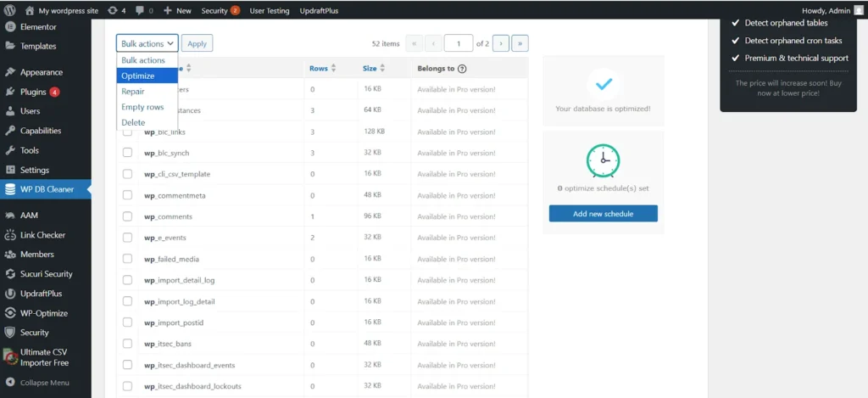Open User Testing in admin bar
This screenshot has width=868, height=398.
coord(270,10)
